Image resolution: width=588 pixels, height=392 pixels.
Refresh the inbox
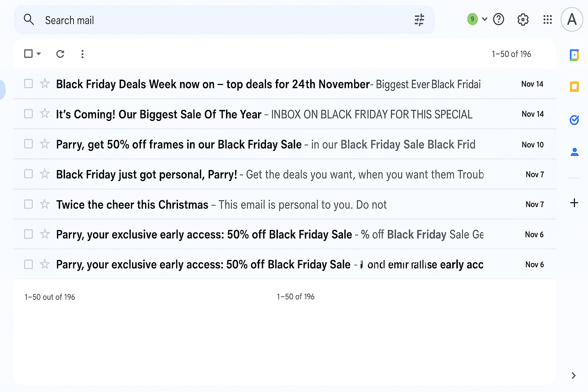60,54
